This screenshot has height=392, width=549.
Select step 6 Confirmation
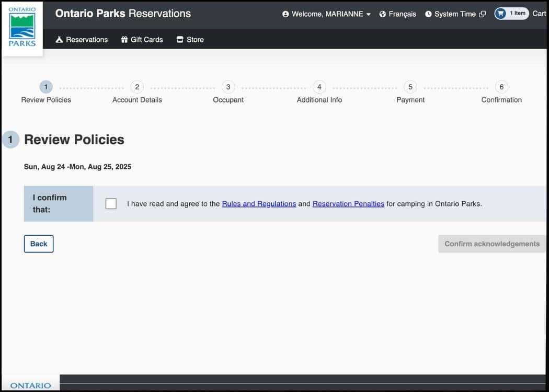[x=501, y=93]
